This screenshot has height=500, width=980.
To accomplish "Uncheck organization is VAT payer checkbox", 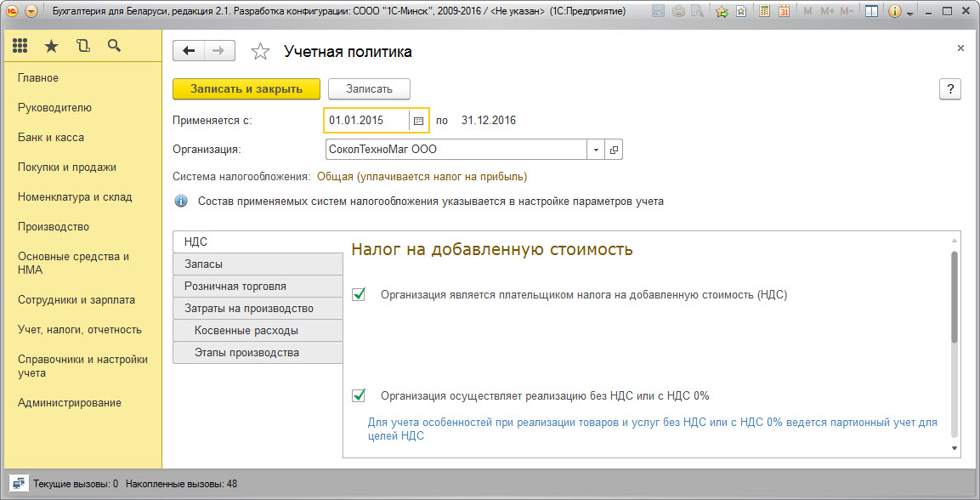I will tap(359, 294).
